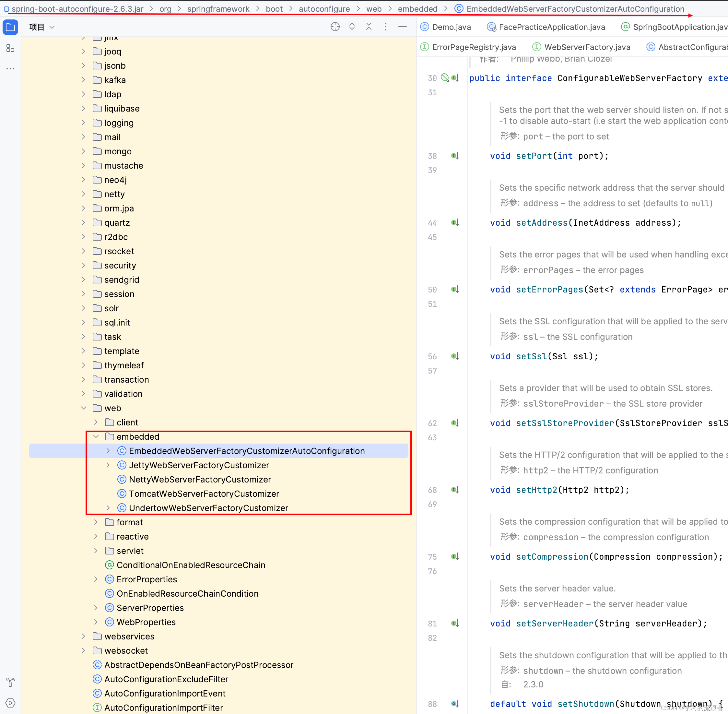Hide the project panel with minimize icon
Screen dimensions: 728x714
[403, 27]
